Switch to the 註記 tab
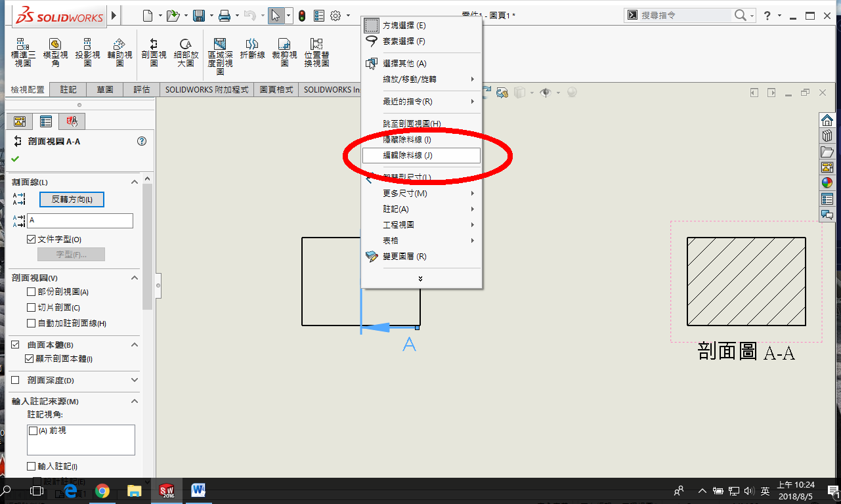 (x=68, y=90)
